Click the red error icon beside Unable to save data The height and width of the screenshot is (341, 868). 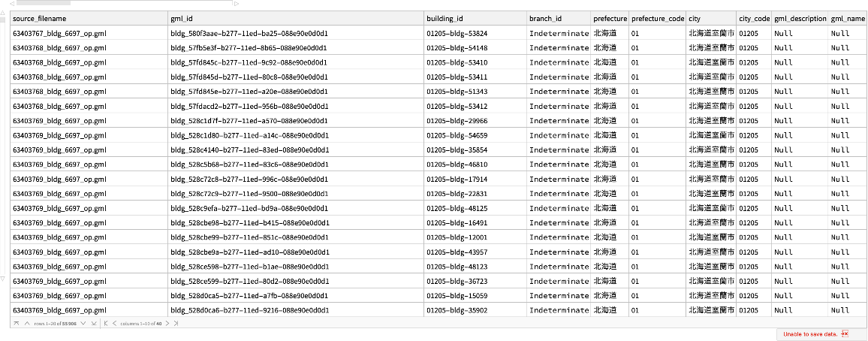[844, 333]
